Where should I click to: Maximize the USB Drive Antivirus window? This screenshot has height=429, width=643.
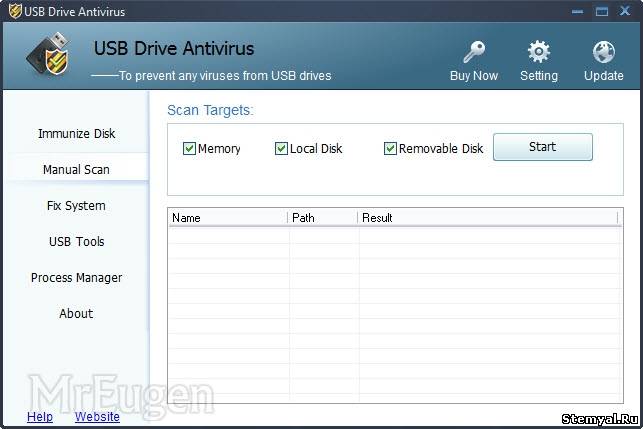602,11
